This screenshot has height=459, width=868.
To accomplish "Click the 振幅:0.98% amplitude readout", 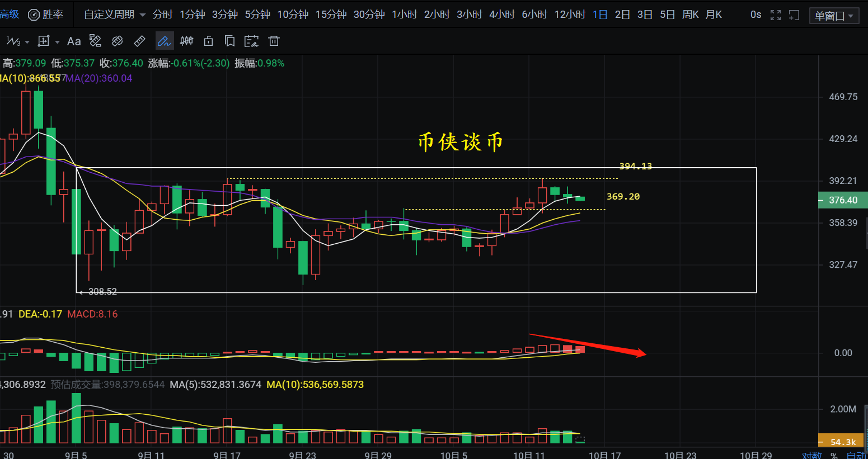I will 259,63.
